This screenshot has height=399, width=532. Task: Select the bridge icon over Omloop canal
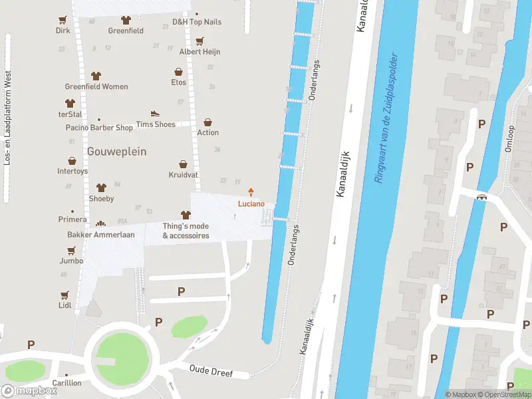pos(481,197)
